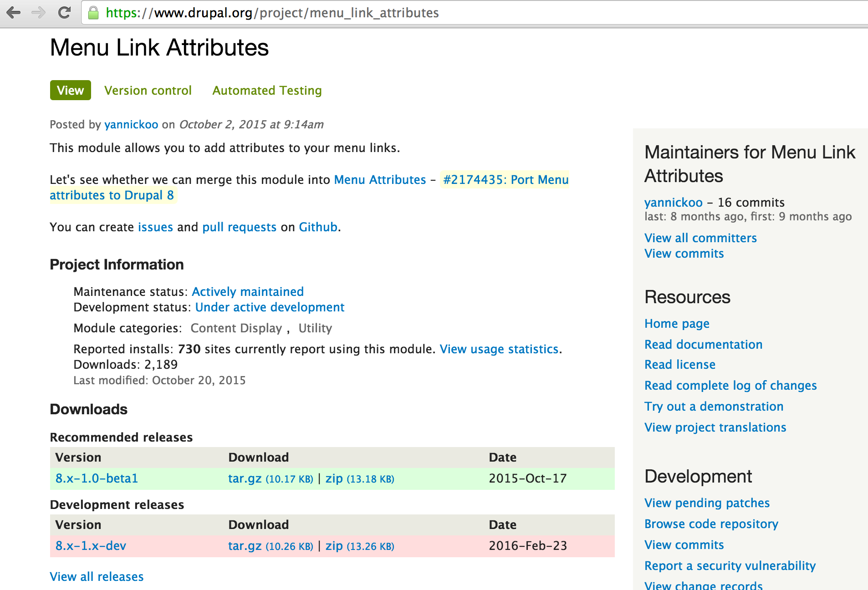868x590 pixels.
Task: Click Browse code repository
Action: click(x=711, y=524)
